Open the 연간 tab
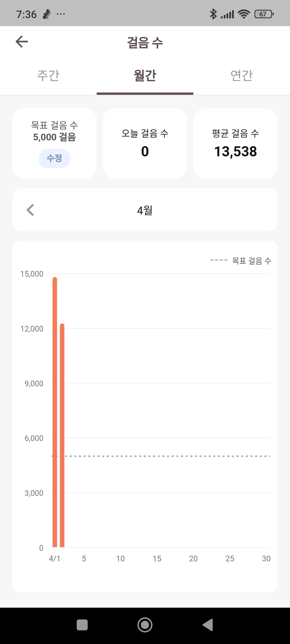 click(x=241, y=75)
